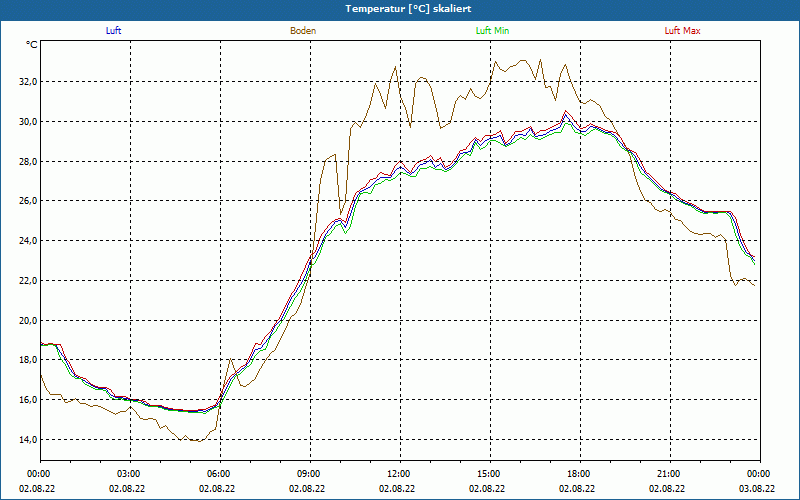Viewport: 800px width, 500px height.
Task: Click the 16,0 y-axis value
Action: tap(28, 400)
